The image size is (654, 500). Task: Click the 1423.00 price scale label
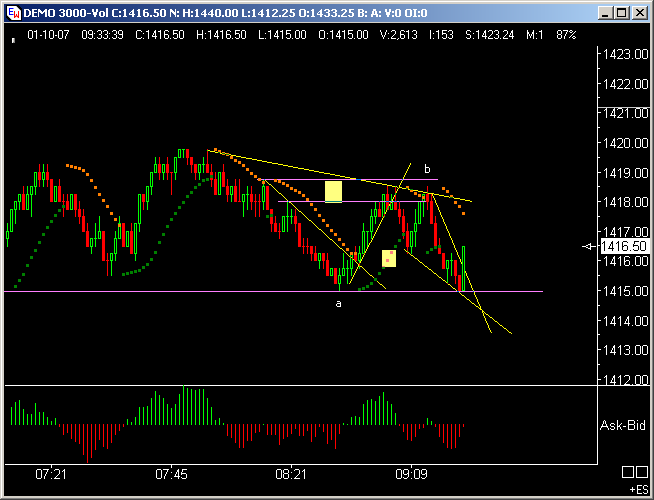point(626,54)
